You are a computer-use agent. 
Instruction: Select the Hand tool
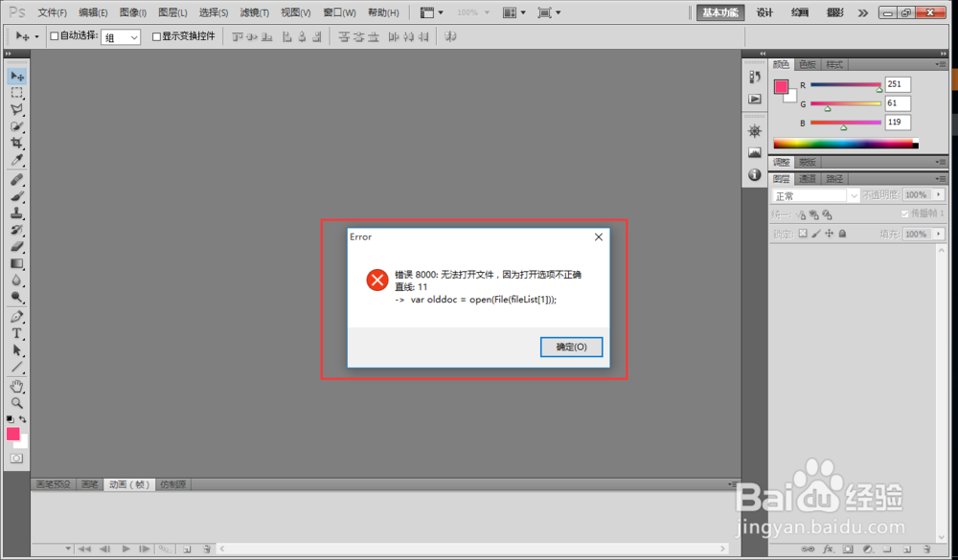(16, 386)
